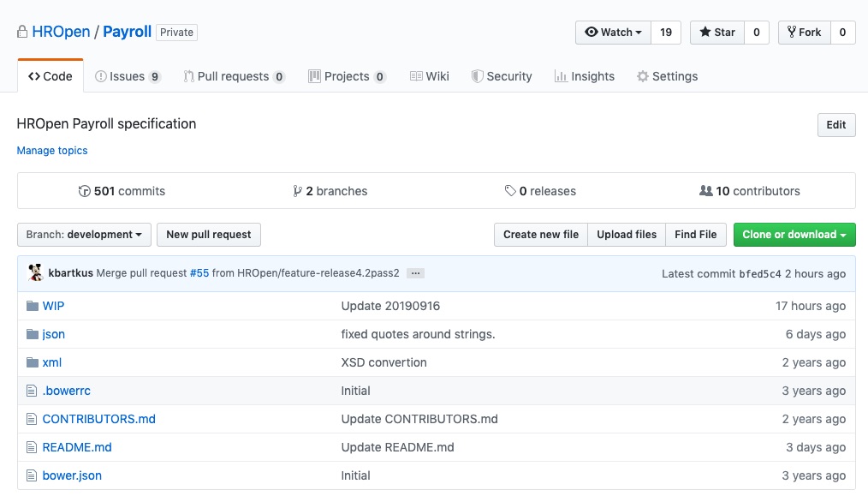Click the private lock icon beside HROpen
The width and height of the screenshot is (868, 496).
tap(22, 32)
